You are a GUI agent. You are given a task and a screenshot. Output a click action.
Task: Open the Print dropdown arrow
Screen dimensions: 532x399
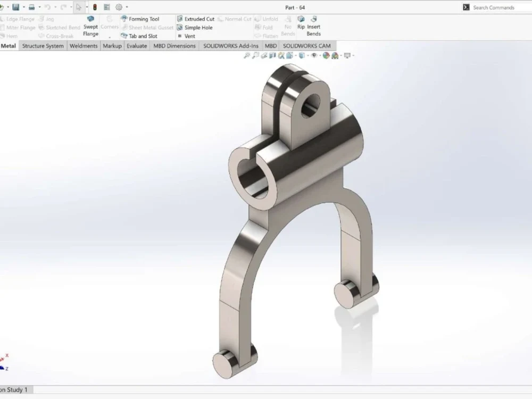(40, 7)
